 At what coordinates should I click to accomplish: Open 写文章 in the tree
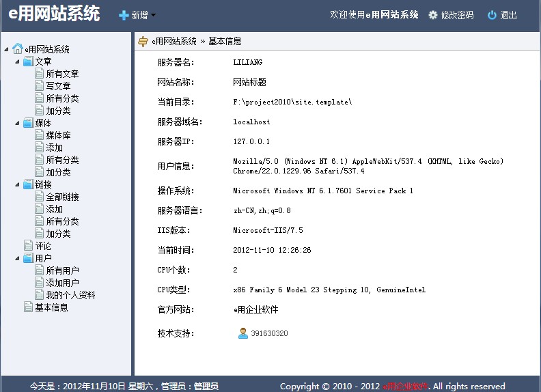coord(58,86)
